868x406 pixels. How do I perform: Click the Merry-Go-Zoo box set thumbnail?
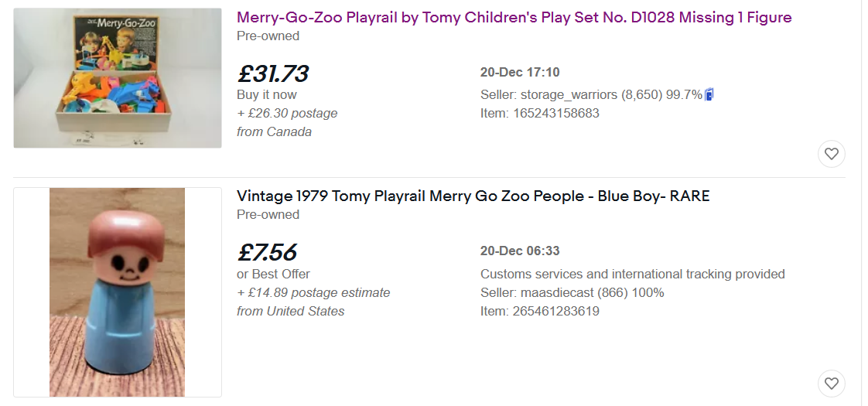pos(118,78)
